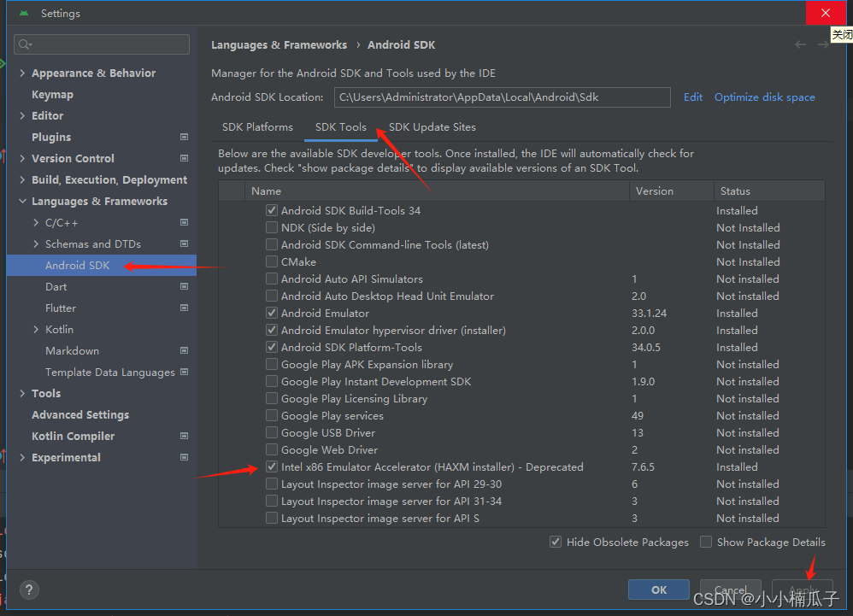Click the help question mark button

[x=29, y=590]
